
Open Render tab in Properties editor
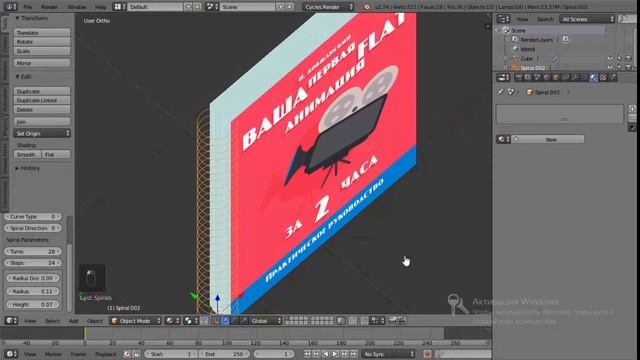click(x=519, y=78)
